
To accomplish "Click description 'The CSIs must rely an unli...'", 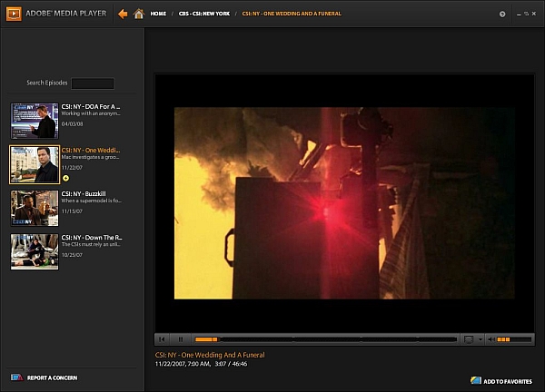I will (x=91, y=244).
